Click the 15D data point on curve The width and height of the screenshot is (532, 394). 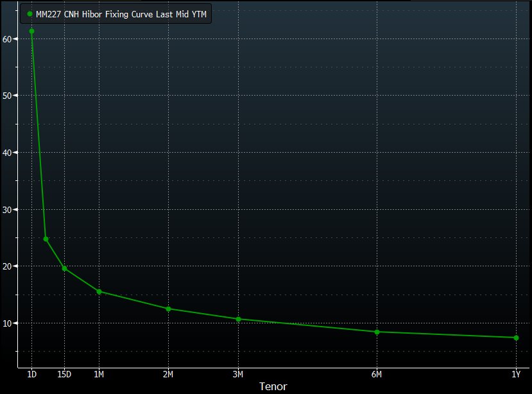[x=64, y=268]
